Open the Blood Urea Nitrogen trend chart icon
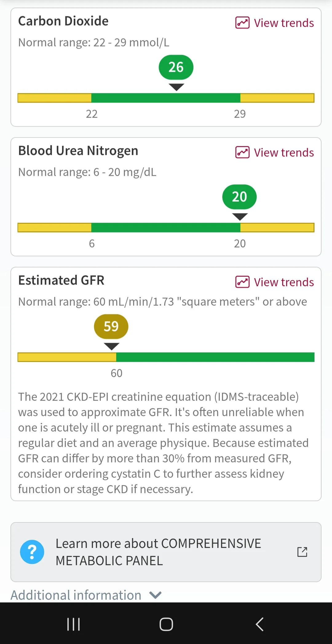 click(x=242, y=152)
